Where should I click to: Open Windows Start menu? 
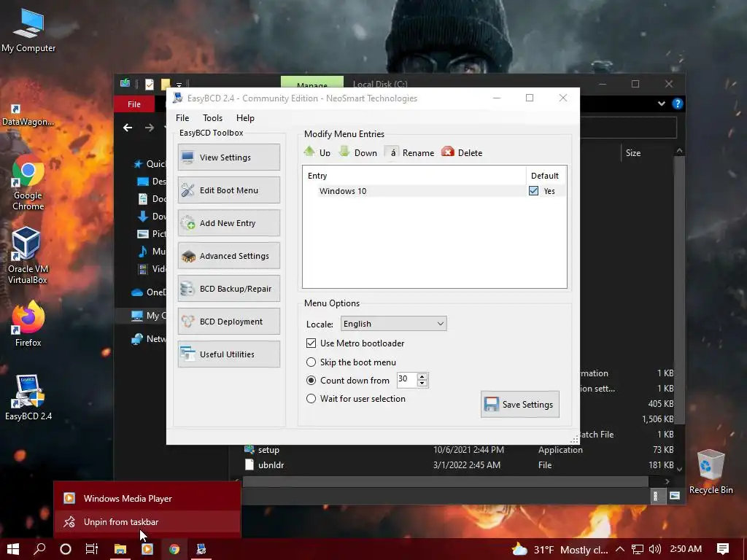tap(13, 549)
